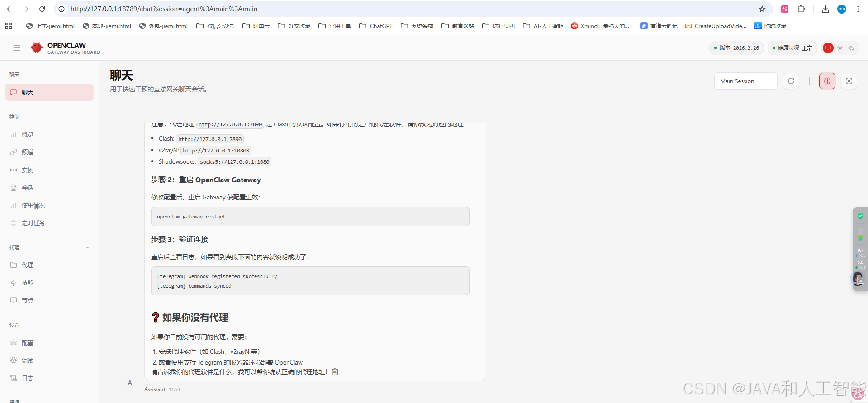868x403 pixels.
Task: Open the Xmind bookmark
Action: [600, 26]
